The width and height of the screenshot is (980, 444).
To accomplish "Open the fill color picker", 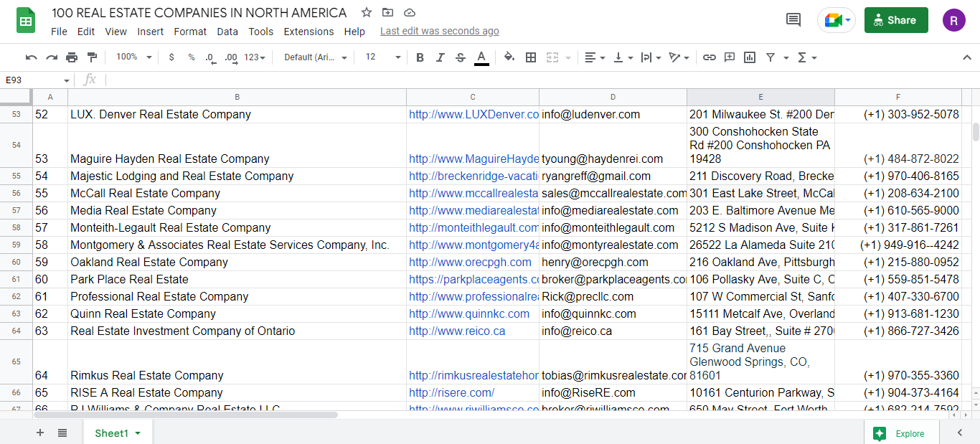I will (509, 57).
